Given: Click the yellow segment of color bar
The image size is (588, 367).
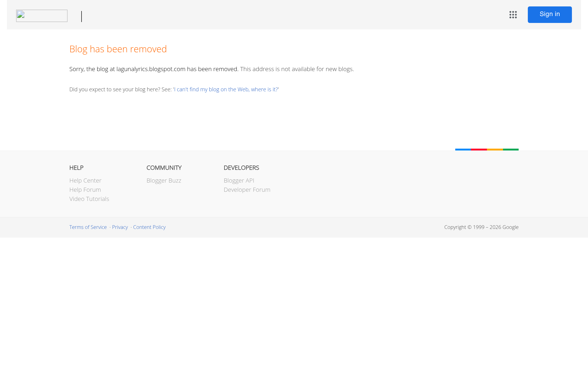Looking at the screenshot, I should (495, 150).
